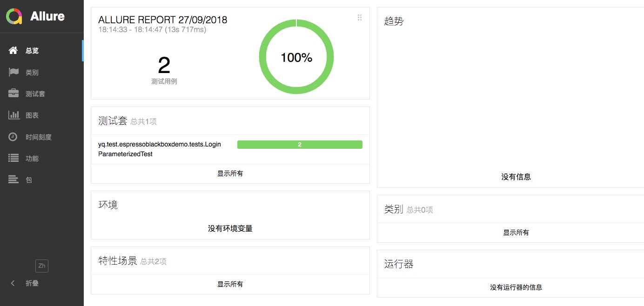The image size is (644, 306).
Task: Select the 总览 menu label
Action: (32, 51)
